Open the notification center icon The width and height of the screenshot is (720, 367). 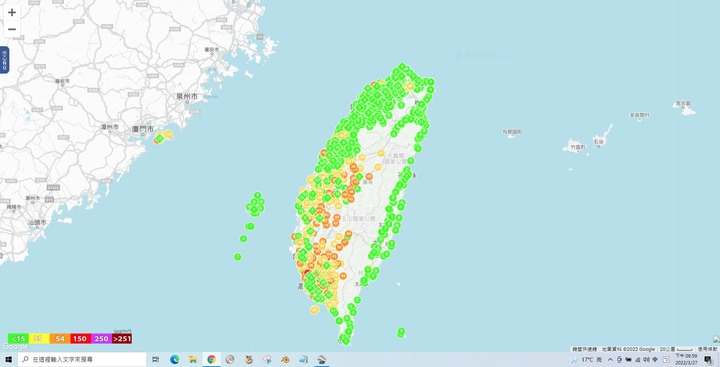[709, 360]
